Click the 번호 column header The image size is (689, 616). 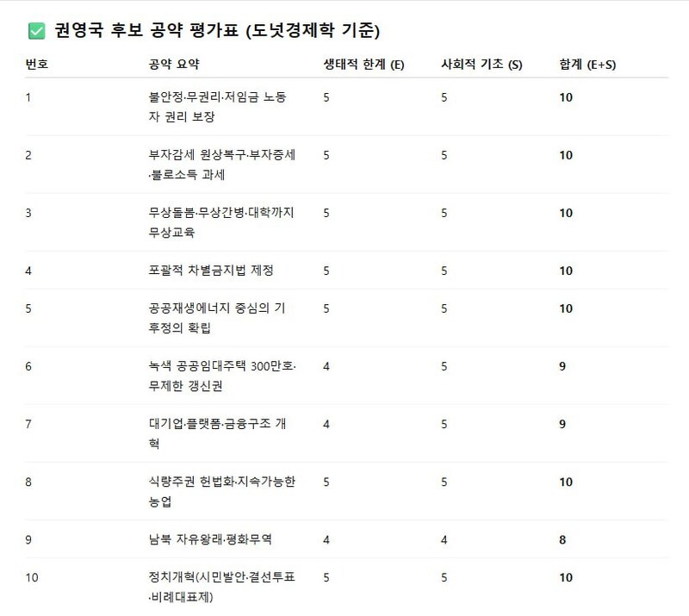(x=37, y=65)
